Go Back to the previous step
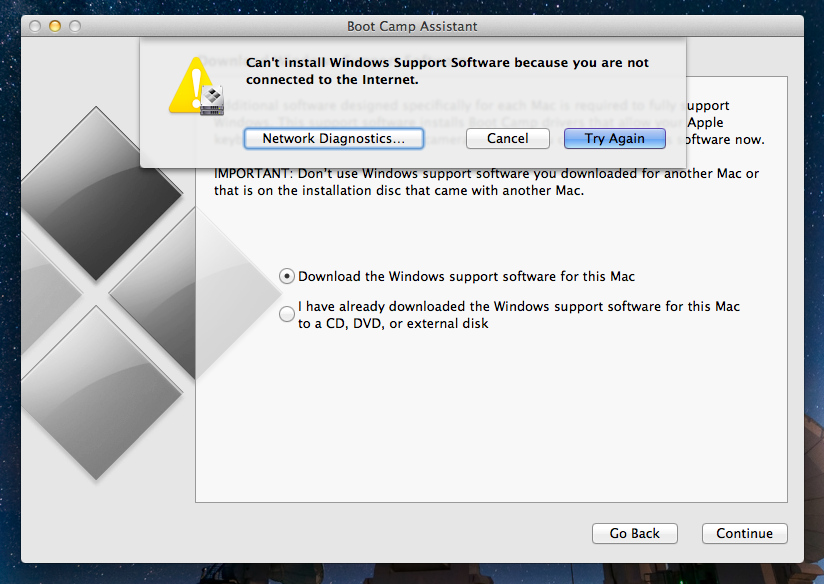This screenshot has width=824, height=584. [634, 533]
